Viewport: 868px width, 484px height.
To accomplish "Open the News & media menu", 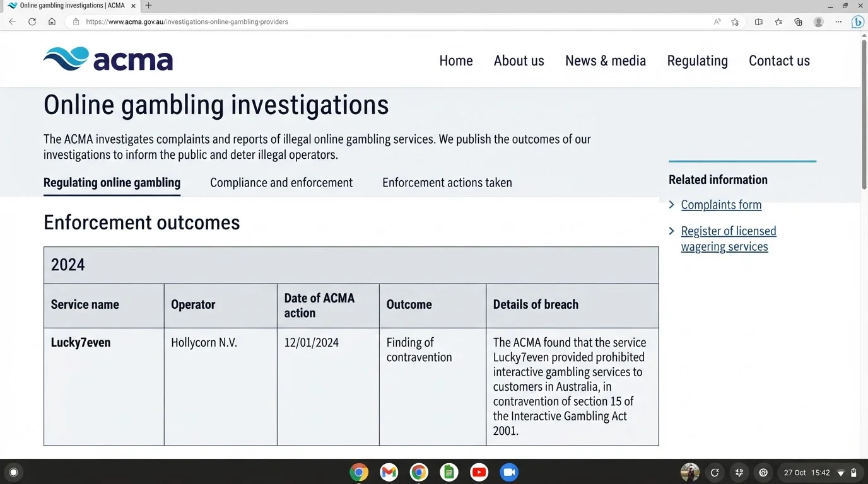I will (606, 60).
